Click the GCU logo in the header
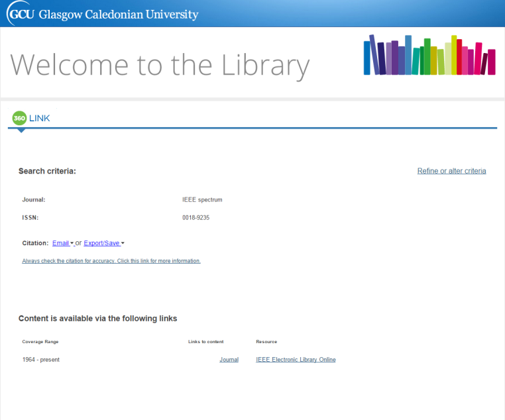The image size is (505, 420). [20, 13]
